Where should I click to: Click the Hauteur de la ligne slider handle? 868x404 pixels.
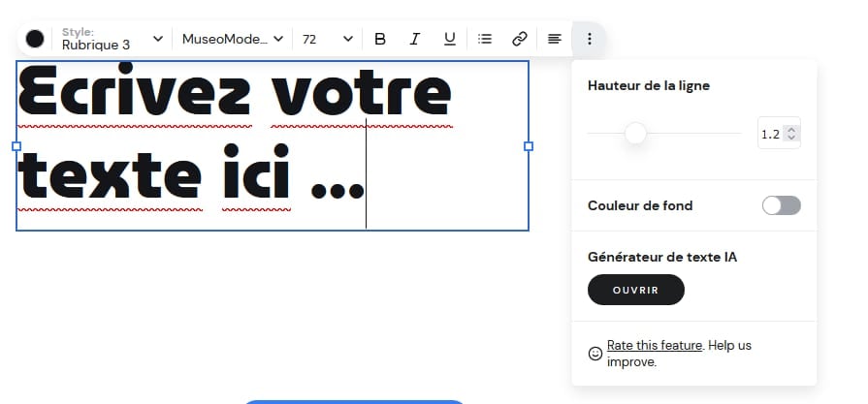coord(635,133)
